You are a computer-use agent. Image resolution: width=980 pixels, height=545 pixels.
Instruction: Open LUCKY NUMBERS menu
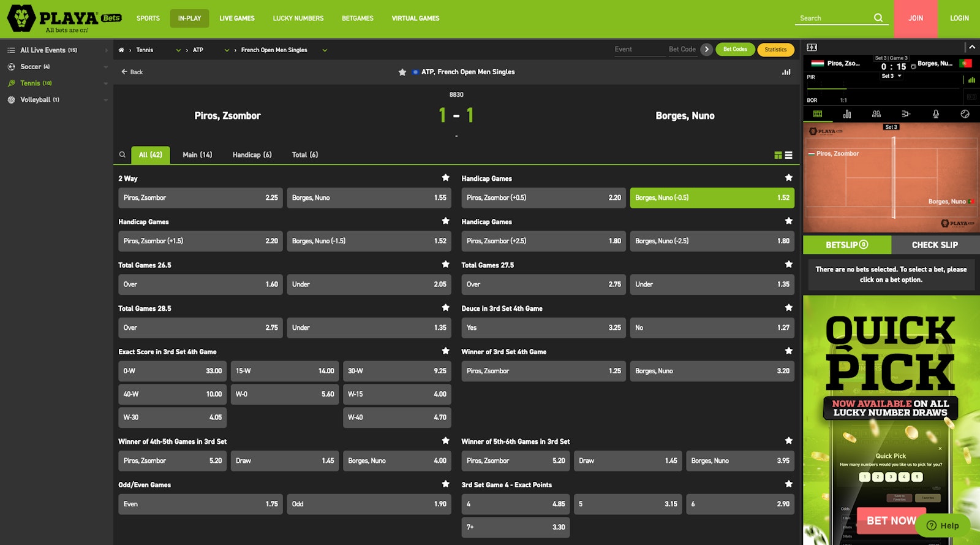pyautogui.click(x=298, y=18)
